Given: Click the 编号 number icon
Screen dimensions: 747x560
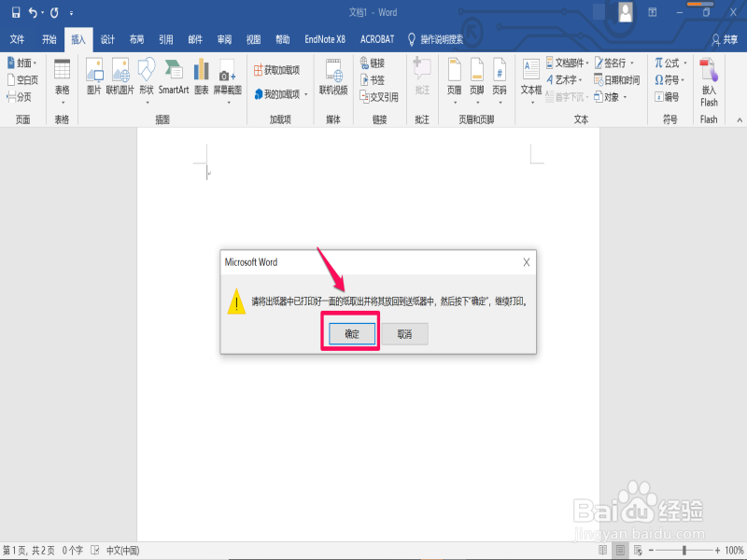Looking at the screenshot, I should (x=667, y=97).
